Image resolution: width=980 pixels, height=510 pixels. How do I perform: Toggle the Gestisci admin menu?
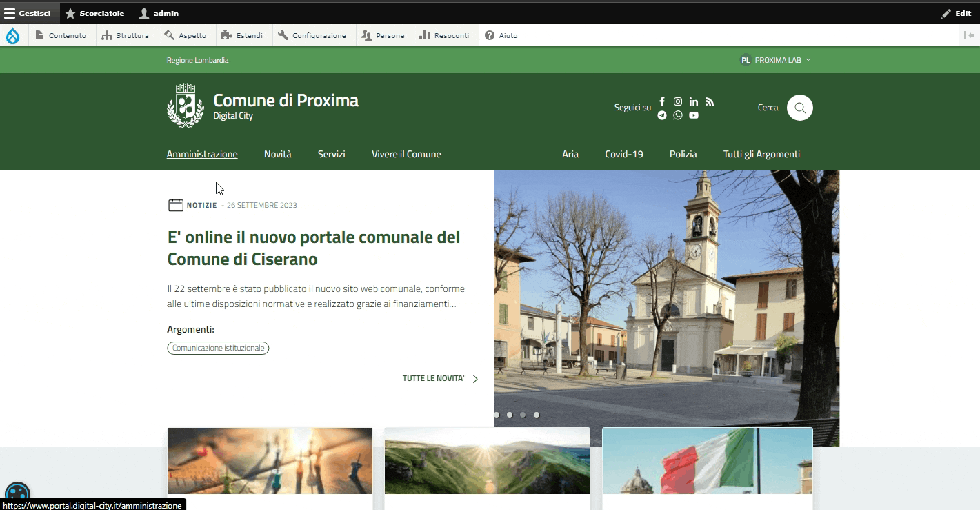point(28,13)
